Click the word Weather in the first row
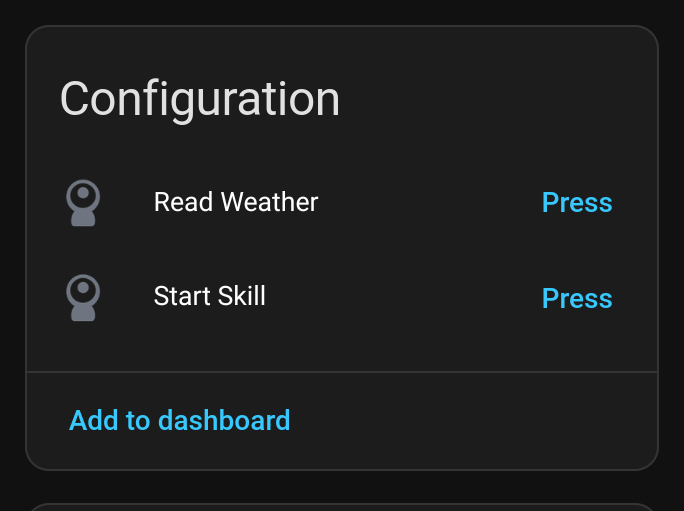 [x=270, y=202]
